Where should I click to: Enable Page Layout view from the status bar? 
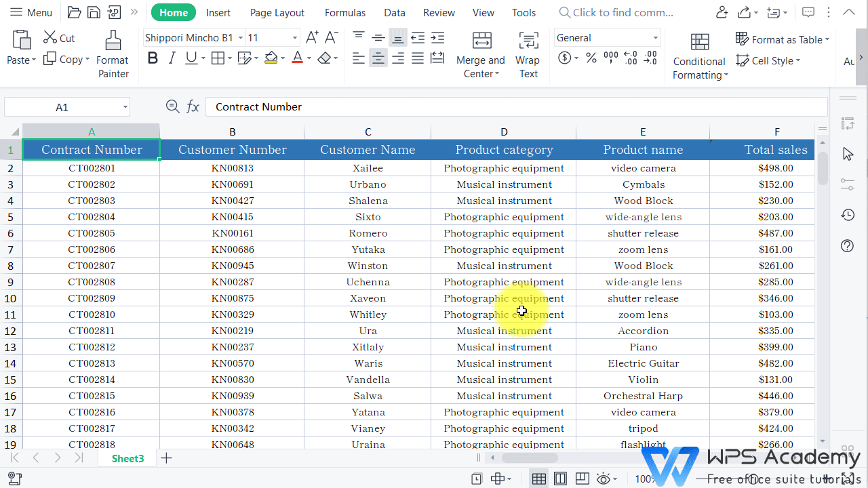[560, 478]
